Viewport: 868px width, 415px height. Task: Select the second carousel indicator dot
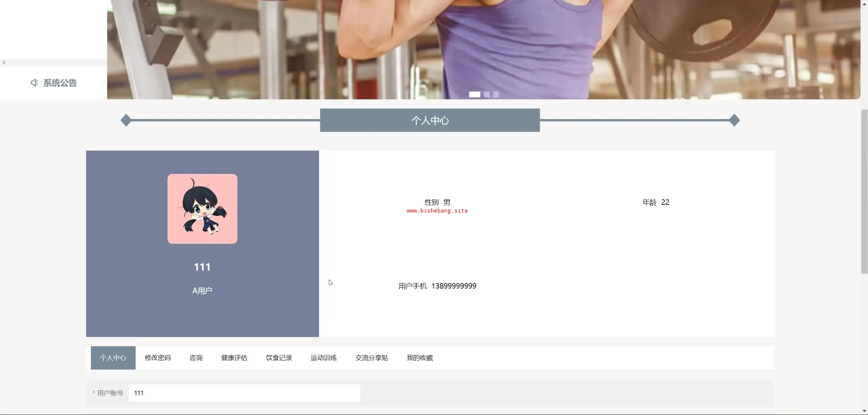tap(487, 95)
